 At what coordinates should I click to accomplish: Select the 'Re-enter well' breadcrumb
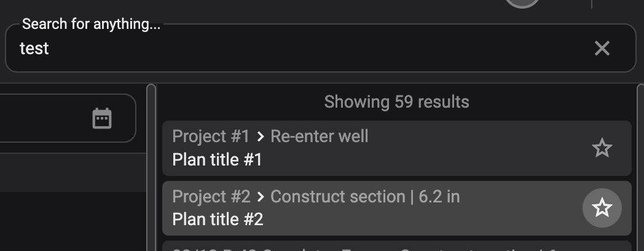[319, 136]
